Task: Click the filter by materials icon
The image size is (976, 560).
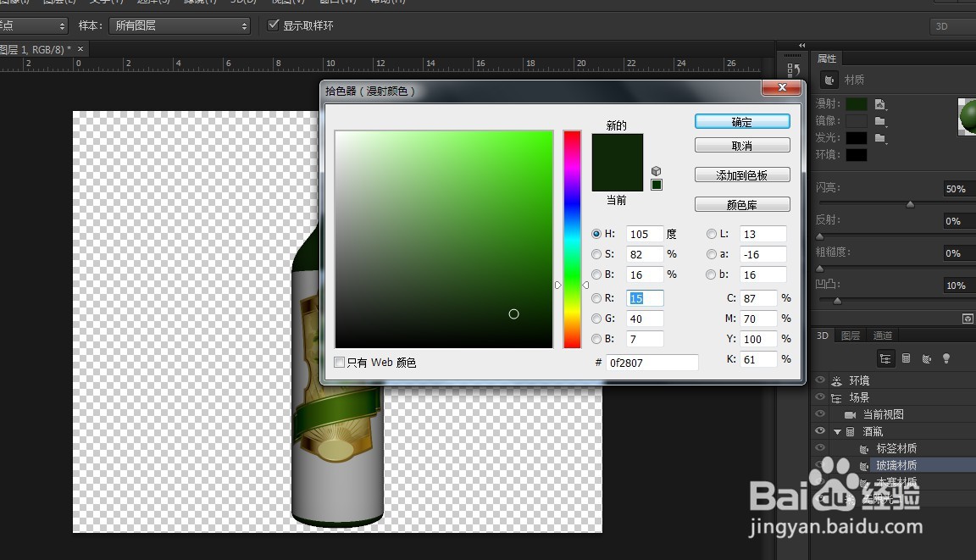Action: point(926,358)
